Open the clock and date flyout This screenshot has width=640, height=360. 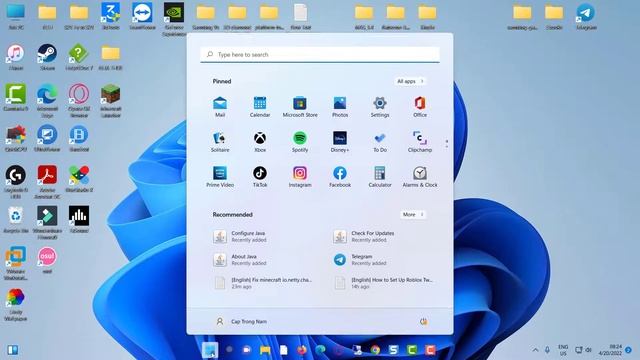coord(610,350)
